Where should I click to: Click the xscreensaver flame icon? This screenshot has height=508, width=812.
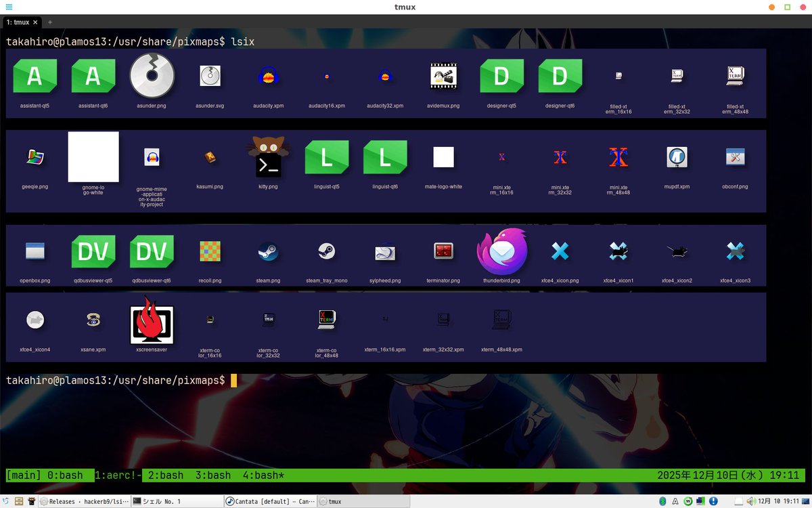click(152, 319)
